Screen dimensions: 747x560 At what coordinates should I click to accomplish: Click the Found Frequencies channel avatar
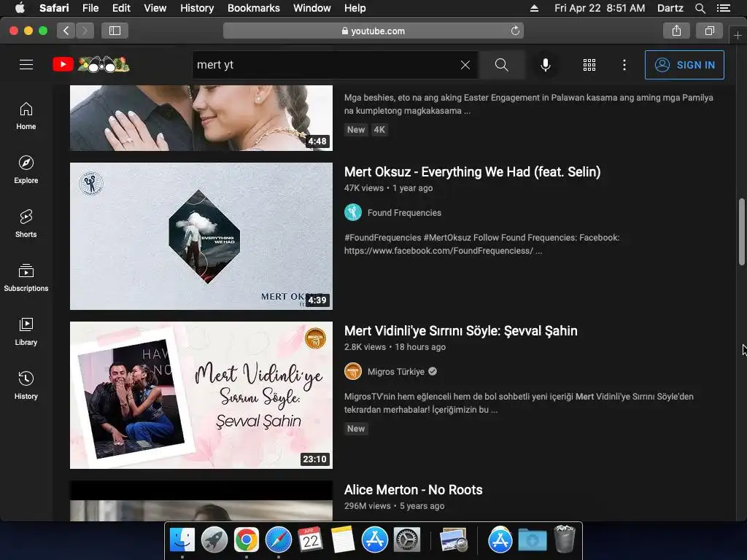(x=353, y=212)
